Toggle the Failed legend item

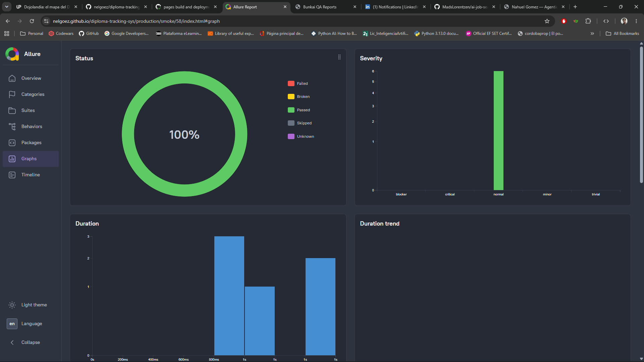click(x=298, y=83)
